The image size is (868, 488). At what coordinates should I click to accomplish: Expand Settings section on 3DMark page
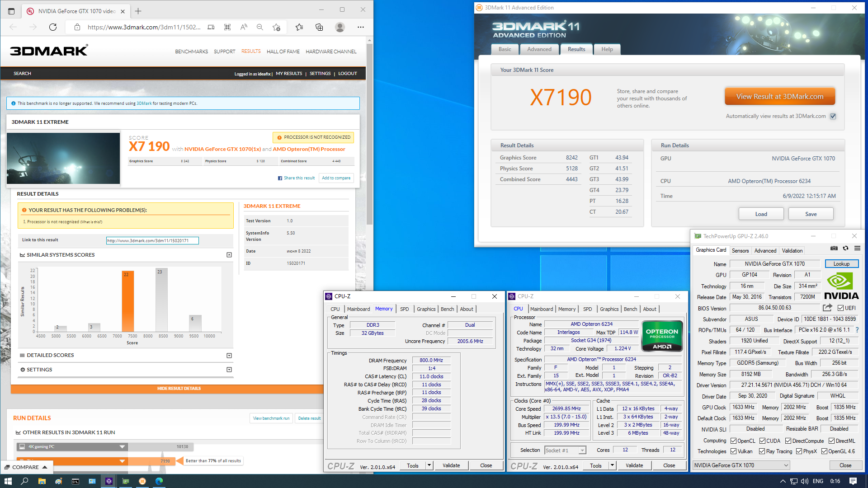(229, 370)
